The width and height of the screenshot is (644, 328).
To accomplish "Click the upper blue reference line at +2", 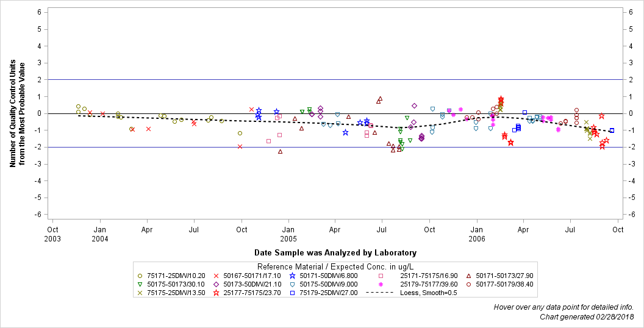I will (335, 80).
